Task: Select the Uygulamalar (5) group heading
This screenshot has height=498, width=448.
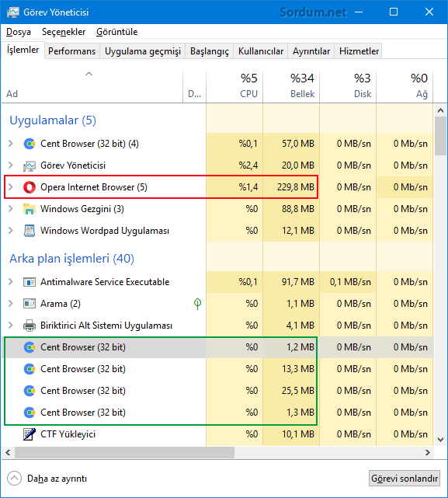Action: pos(53,120)
